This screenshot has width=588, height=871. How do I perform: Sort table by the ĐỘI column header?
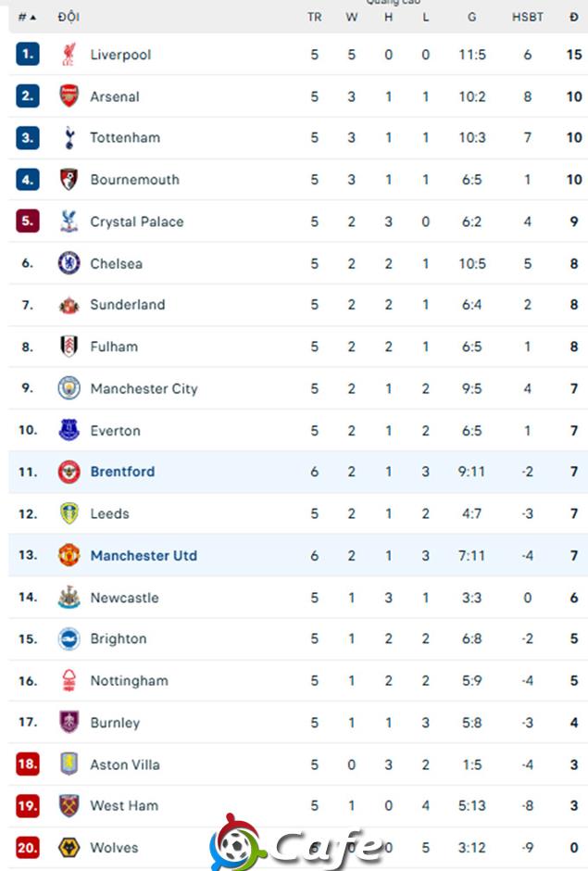click(x=69, y=17)
